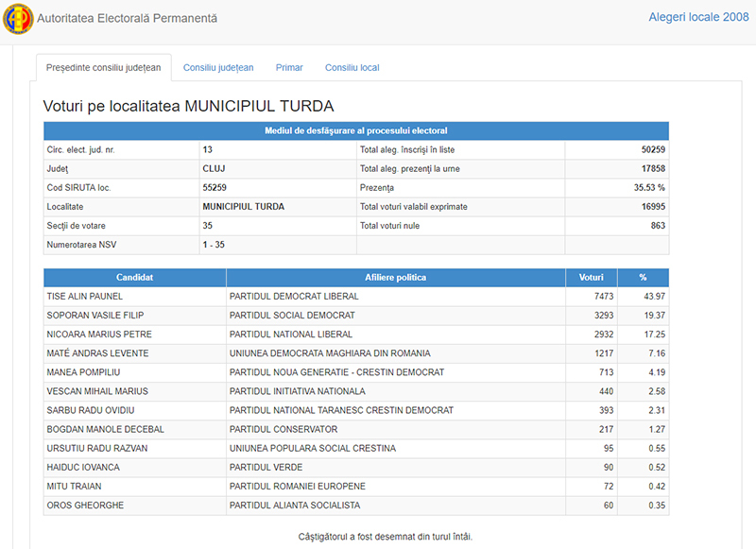The width and height of the screenshot is (756, 549).
Task: Open the Consiliu local tab
Action: point(352,67)
